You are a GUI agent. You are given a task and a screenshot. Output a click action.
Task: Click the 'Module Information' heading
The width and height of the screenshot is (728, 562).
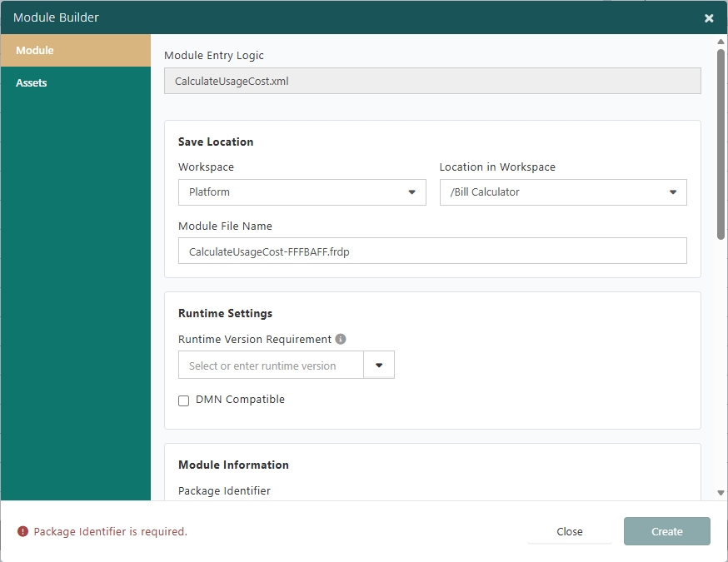[x=233, y=465]
